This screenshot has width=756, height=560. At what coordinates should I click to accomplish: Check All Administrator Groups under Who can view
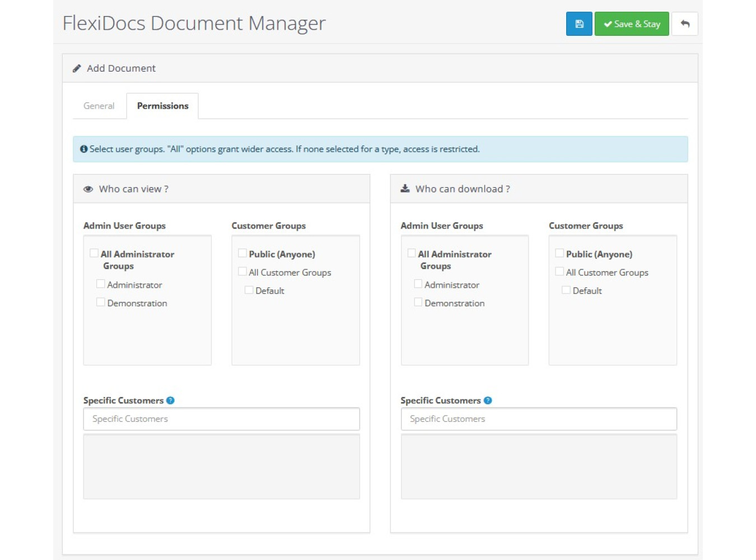[x=94, y=253]
